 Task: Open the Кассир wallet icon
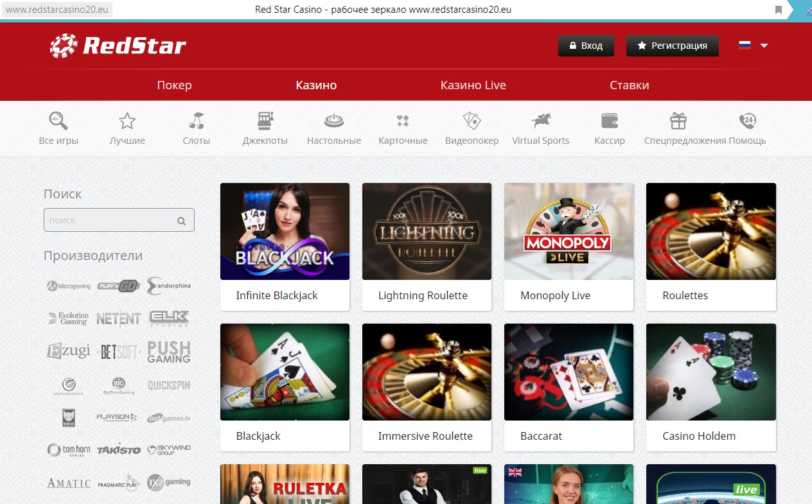tap(610, 121)
